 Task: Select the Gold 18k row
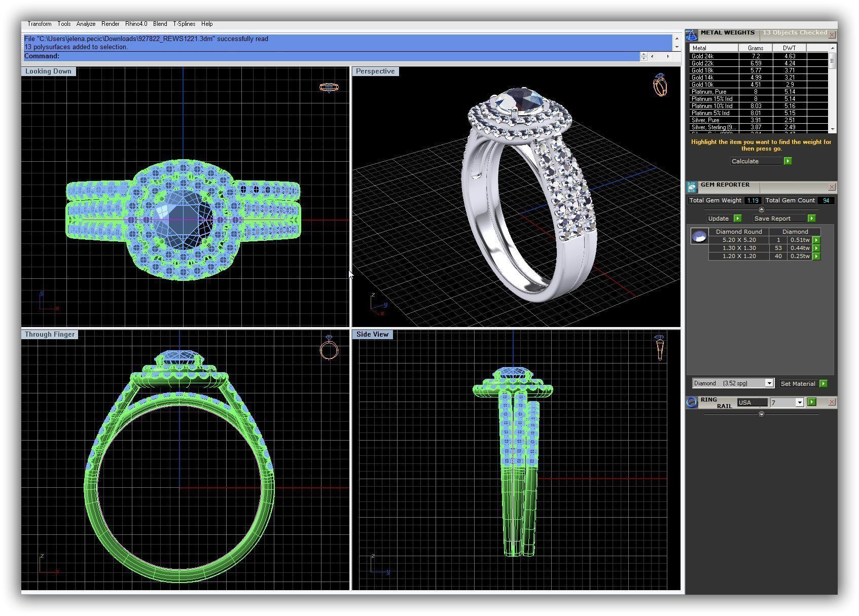(x=759, y=70)
